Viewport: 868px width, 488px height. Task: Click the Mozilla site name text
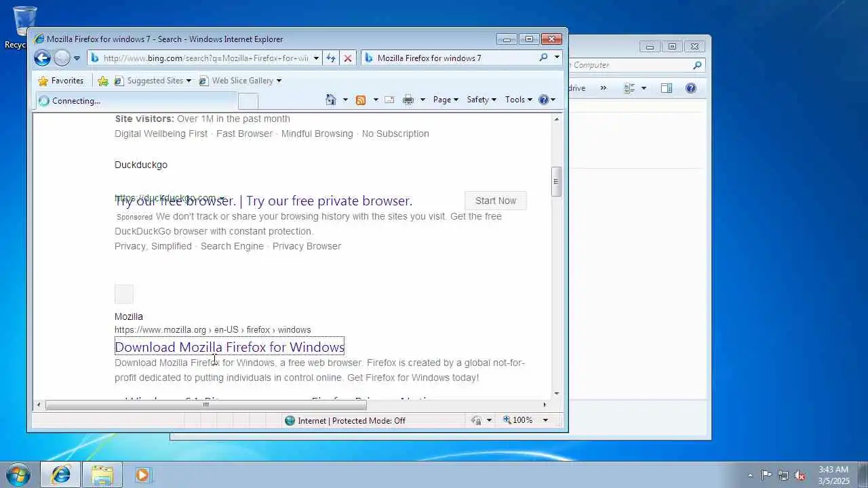(x=129, y=317)
